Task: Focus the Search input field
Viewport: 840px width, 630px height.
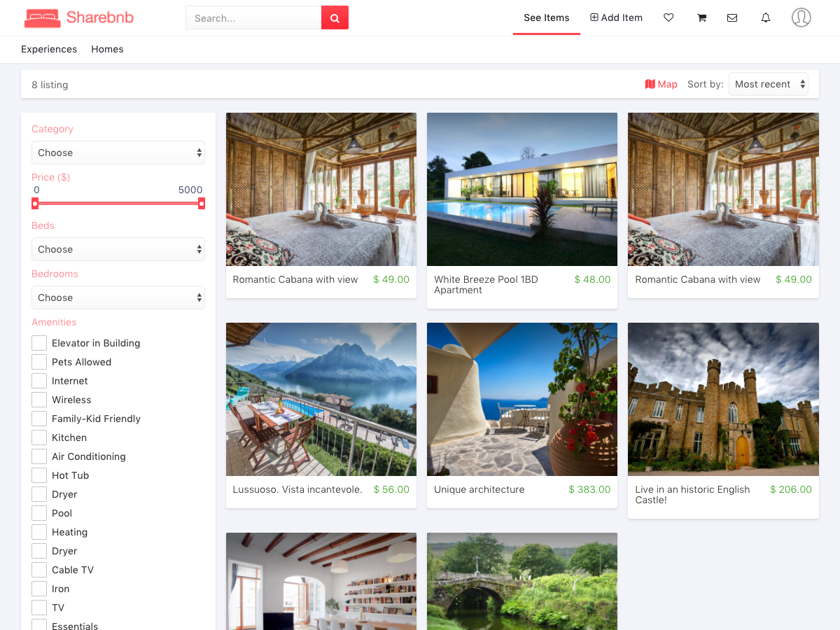Action: (253, 18)
